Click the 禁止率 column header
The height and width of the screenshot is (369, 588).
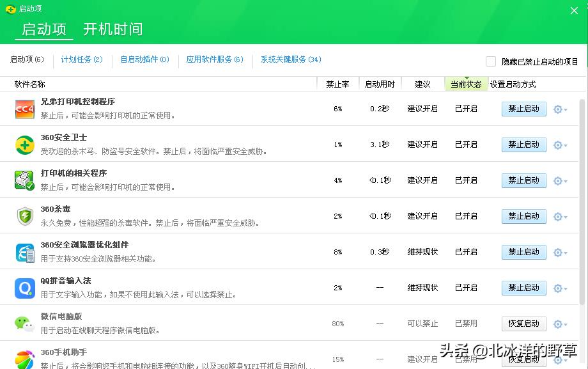[337, 84]
